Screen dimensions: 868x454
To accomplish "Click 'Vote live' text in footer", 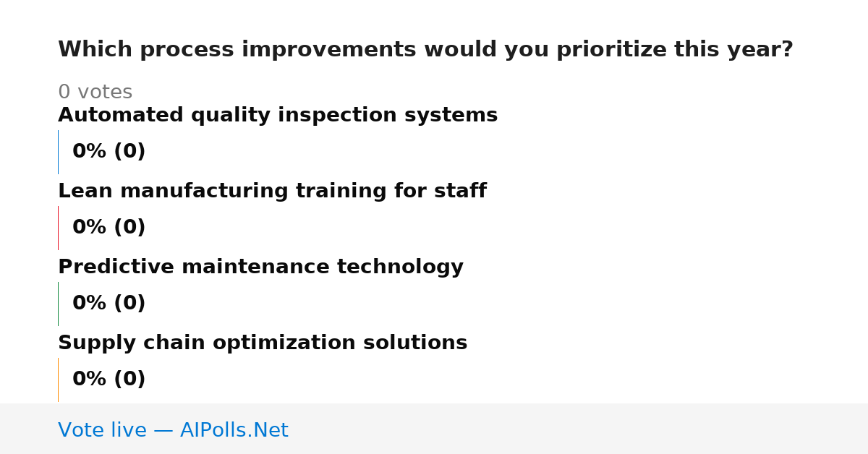I will point(102,431).
